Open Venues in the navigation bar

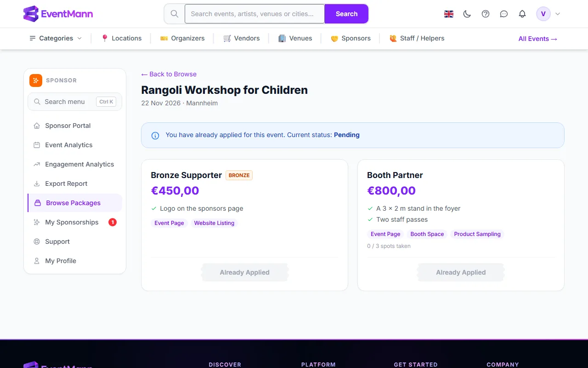pyautogui.click(x=295, y=38)
